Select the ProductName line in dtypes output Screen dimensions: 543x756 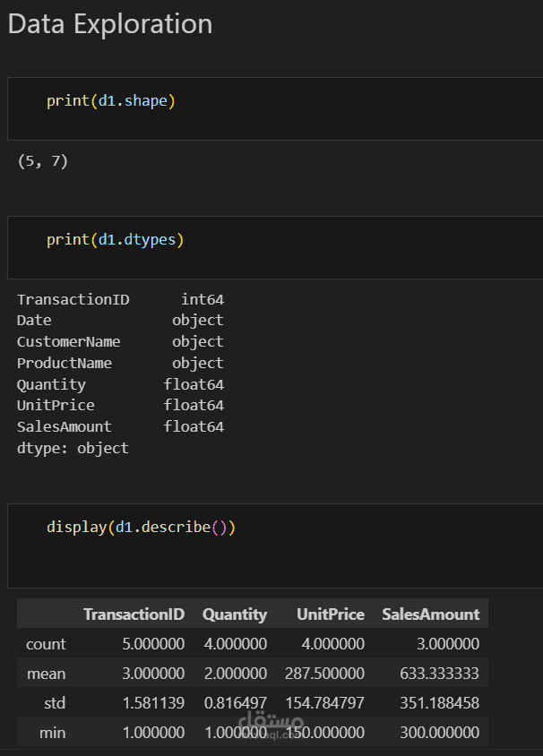click(x=120, y=364)
